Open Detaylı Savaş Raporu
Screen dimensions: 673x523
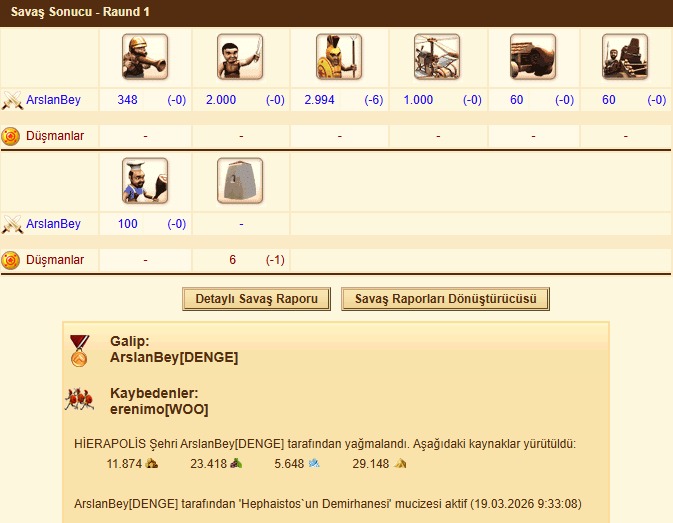(x=256, y=299)
